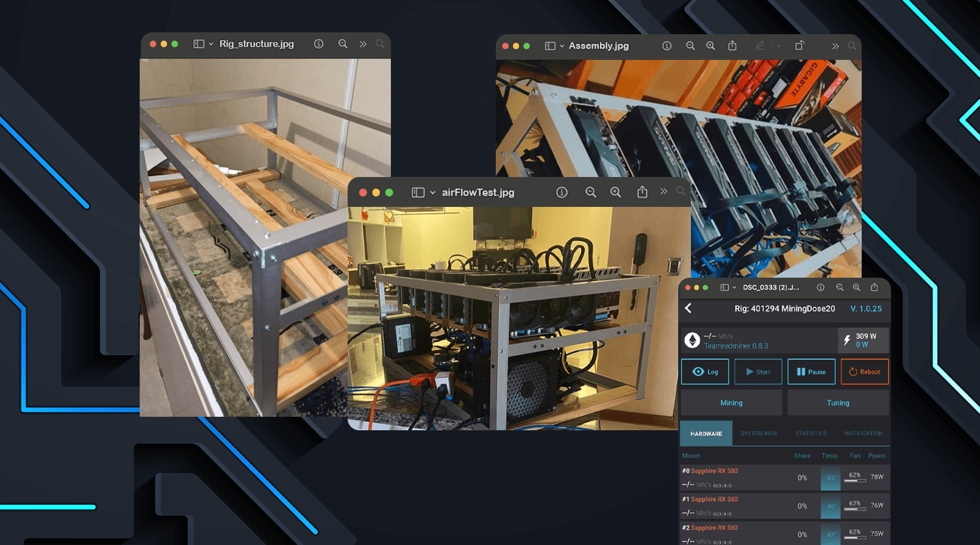Viewport: 980px width, 545px height.
Task: Open sidebar view chevron in airFlowTest.jpg window
Action: click(x=432, y=192)
